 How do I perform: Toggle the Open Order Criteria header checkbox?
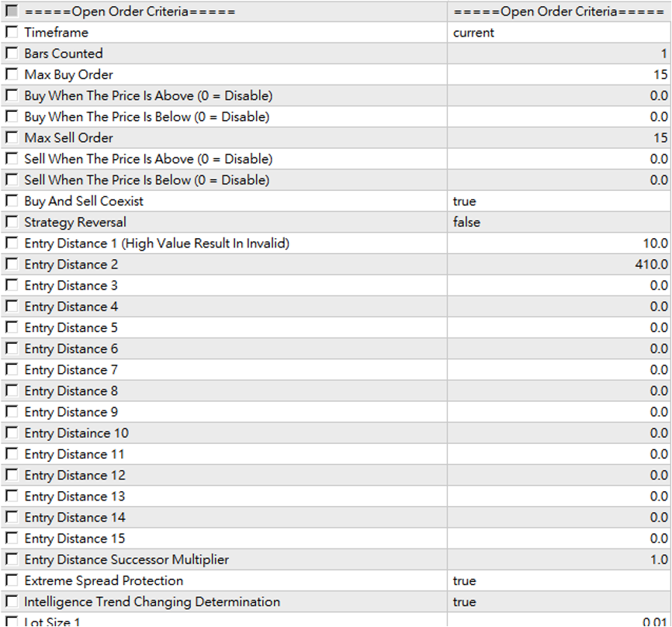click(12, 12)
